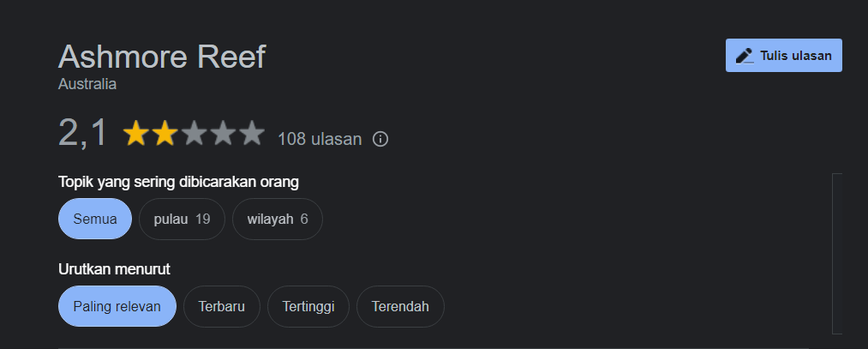Click the second yellow rating star
The width and height of the screenshot is (868, 349).
coord(165,134)
